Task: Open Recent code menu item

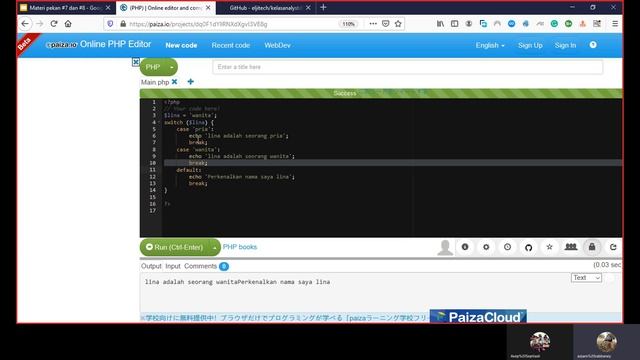Action: coord(231,45)
